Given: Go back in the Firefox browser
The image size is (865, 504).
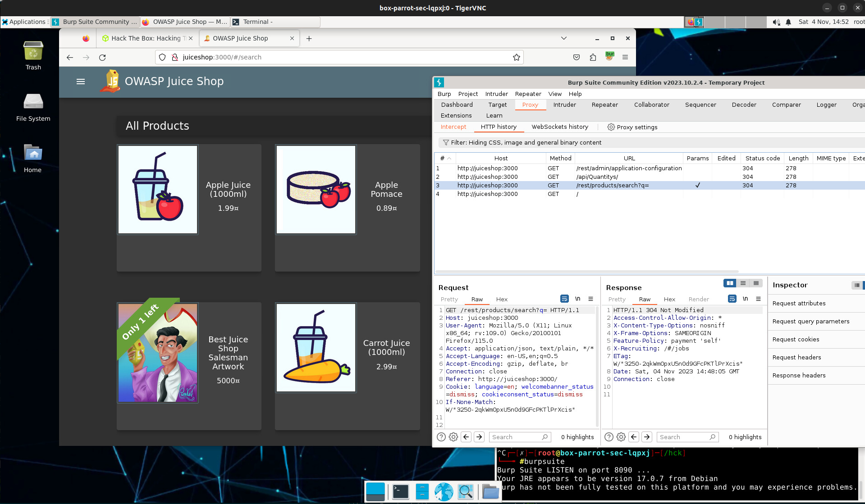Looking at the screenshot, I should coord(70,57).
